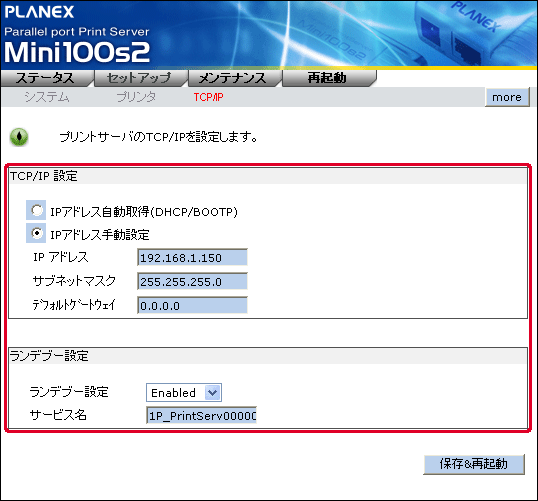Click the ランデブー設定 section heading
This screenshot has height=501, width=538.
49,356
